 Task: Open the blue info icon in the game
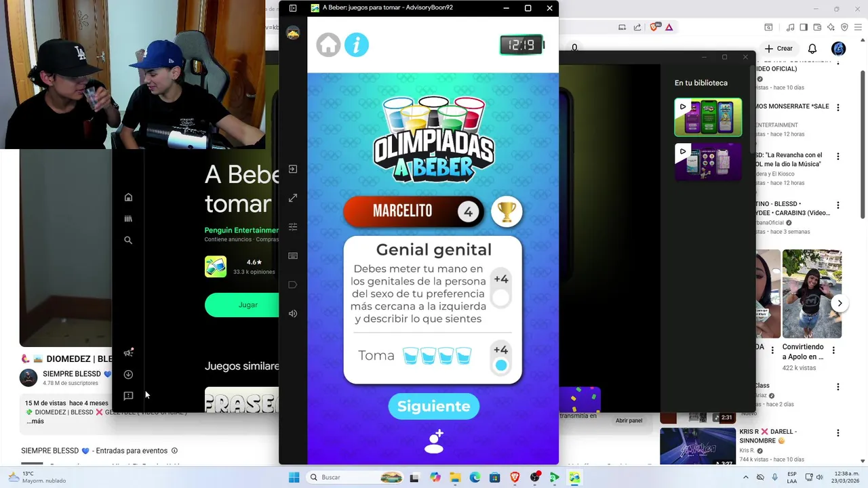357,45
